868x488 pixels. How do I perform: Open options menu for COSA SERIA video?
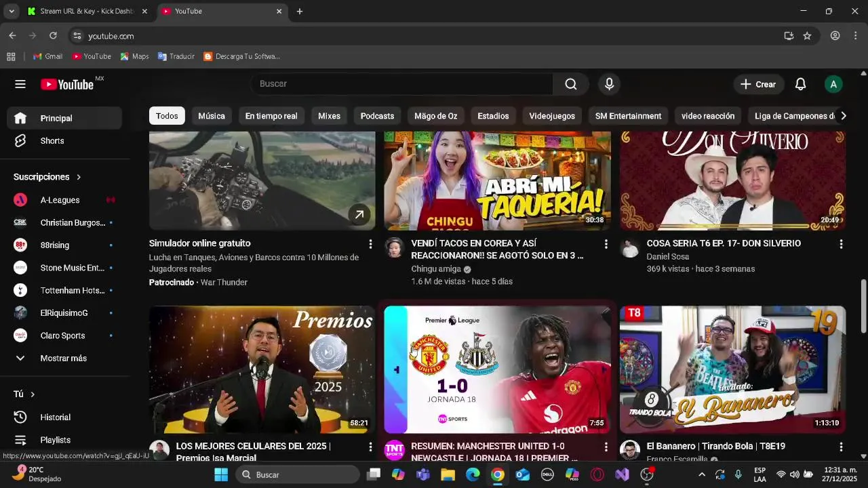[x=841, y=244]
